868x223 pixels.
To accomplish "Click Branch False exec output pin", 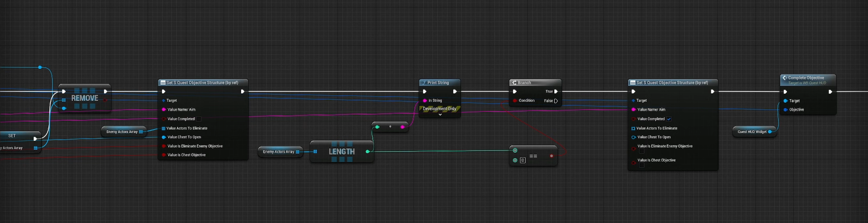I will 556,101.
